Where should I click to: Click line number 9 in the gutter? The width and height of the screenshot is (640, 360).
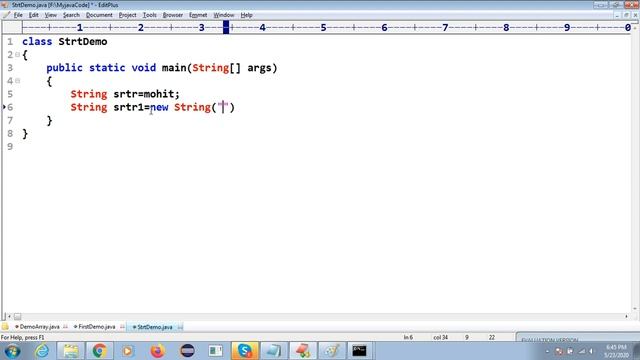[x=10, y=147]
